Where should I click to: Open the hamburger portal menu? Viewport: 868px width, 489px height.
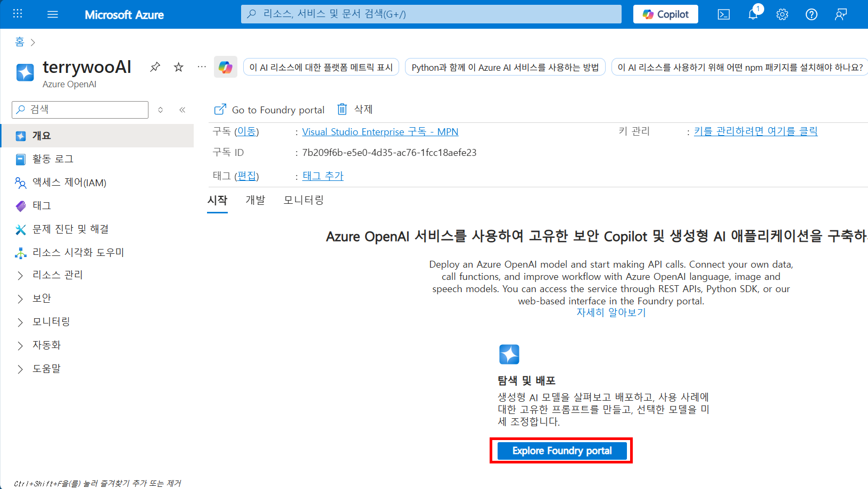pos(53,14)
